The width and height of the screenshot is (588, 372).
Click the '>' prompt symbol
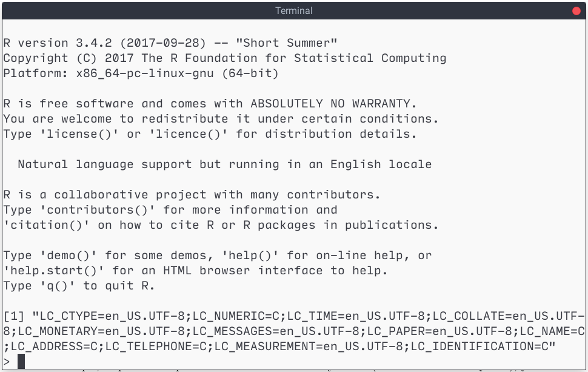click(7, 362)
